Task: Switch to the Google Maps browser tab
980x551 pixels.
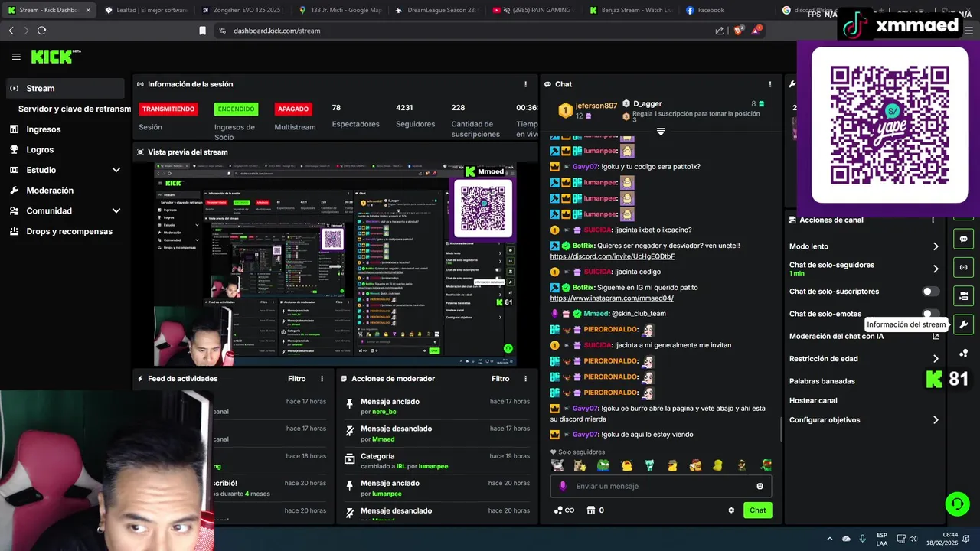Action: (340, 10)
